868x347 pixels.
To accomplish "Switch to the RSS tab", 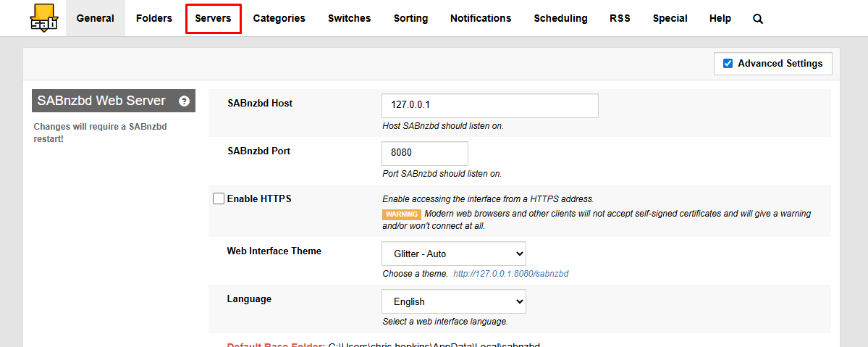I will pos(620,19).
